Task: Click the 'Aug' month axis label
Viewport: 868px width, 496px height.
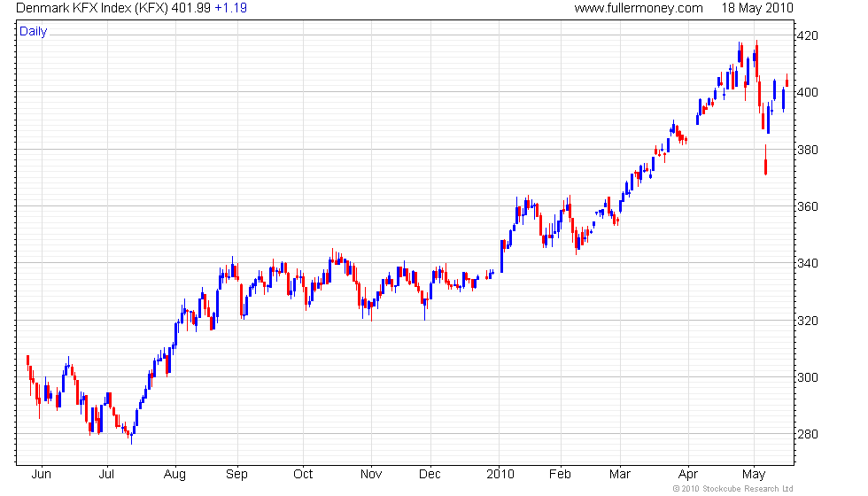Action: 175,475
